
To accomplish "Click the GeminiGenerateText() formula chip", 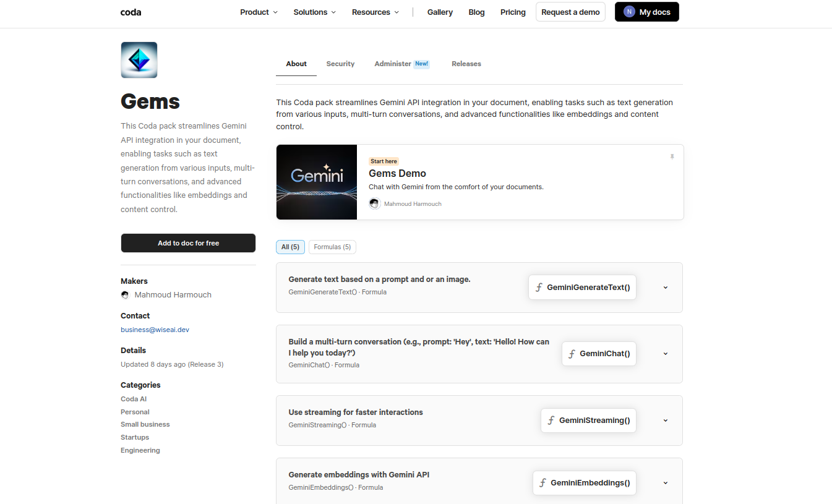I will coord(582,288).
